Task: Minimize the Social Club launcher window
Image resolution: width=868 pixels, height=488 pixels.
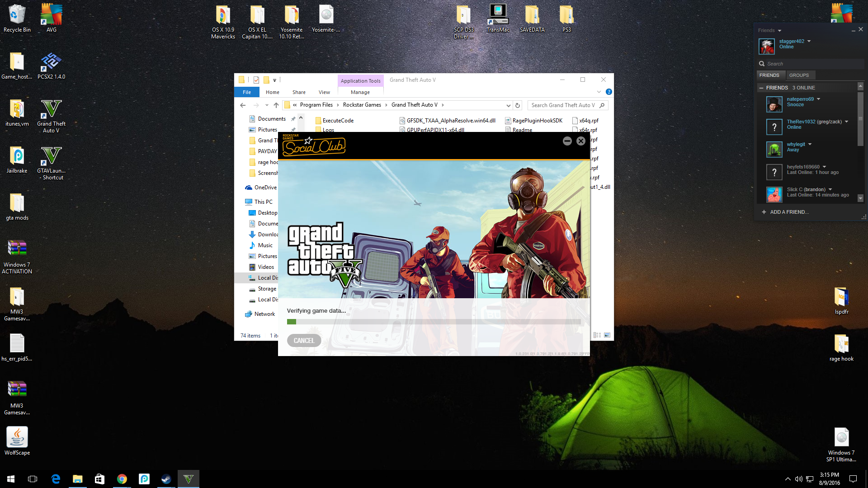Action: pyautogui.click(x=567, y=141)
